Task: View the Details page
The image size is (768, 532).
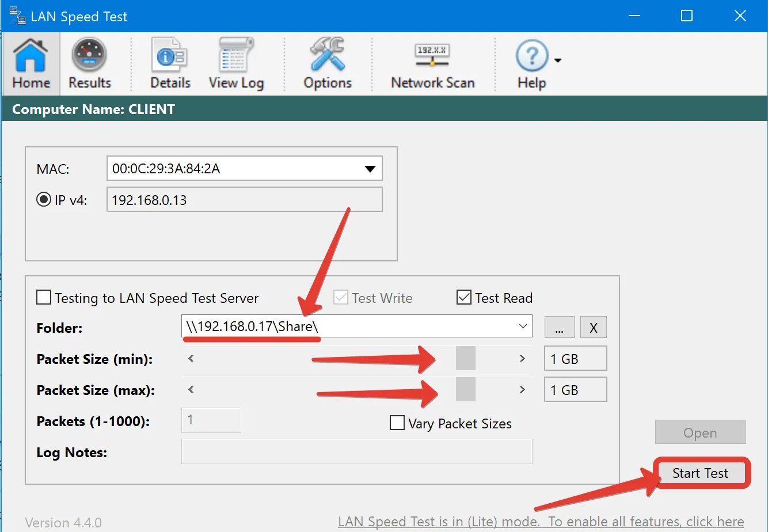Action: tap(170, 63)
